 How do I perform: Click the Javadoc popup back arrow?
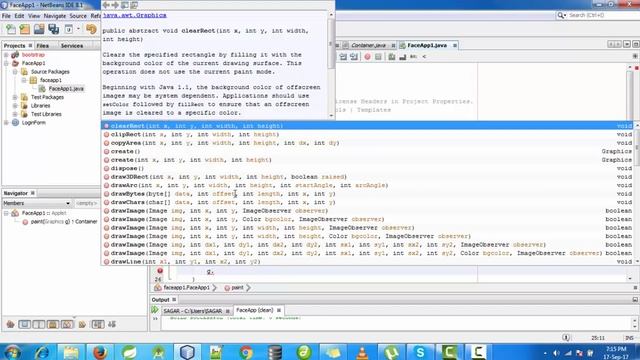click(106, 5)
